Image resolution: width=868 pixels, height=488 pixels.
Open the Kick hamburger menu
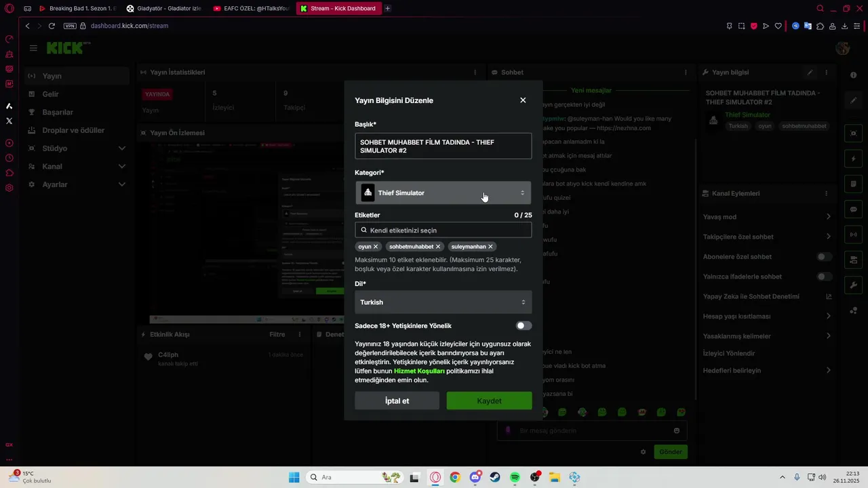[33, 48]
